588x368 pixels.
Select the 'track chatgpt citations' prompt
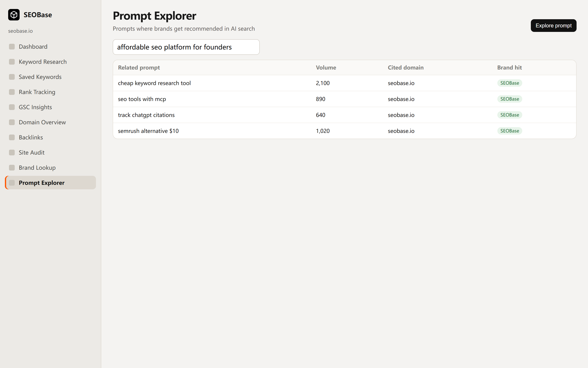146,115
